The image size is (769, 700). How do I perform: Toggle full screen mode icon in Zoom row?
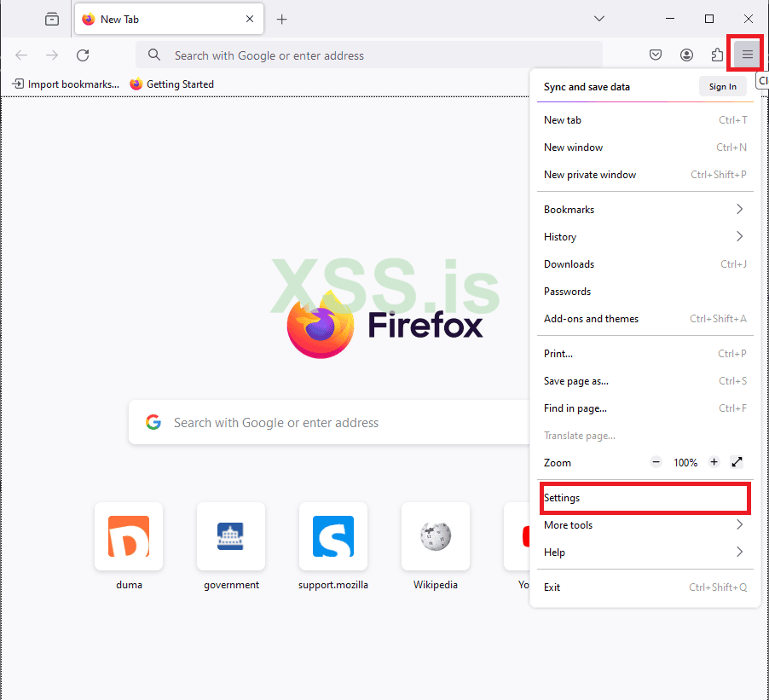click(x=737, y=462)
